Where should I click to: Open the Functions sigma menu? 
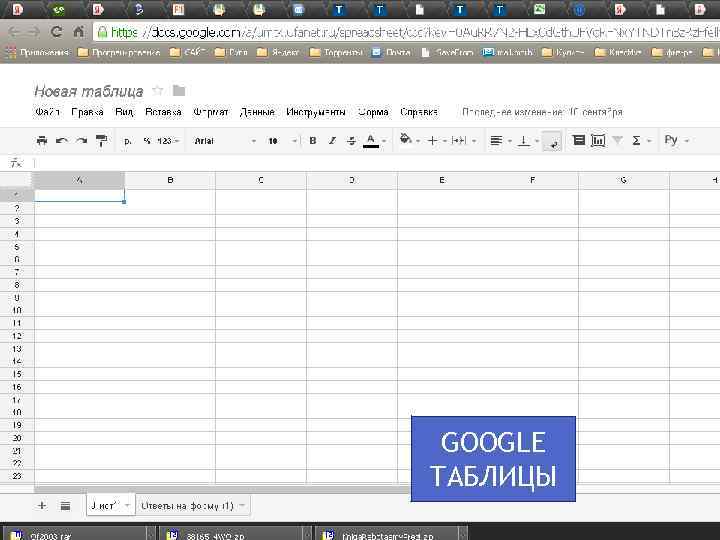pyautogui.click(x=641, y=141)
